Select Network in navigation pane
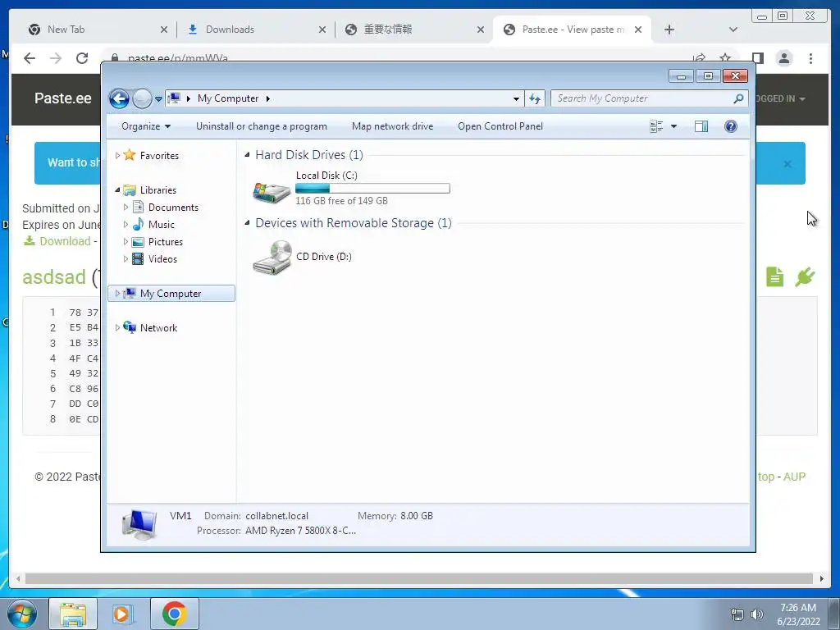The image size is (840, 630). tap(158, 328)
